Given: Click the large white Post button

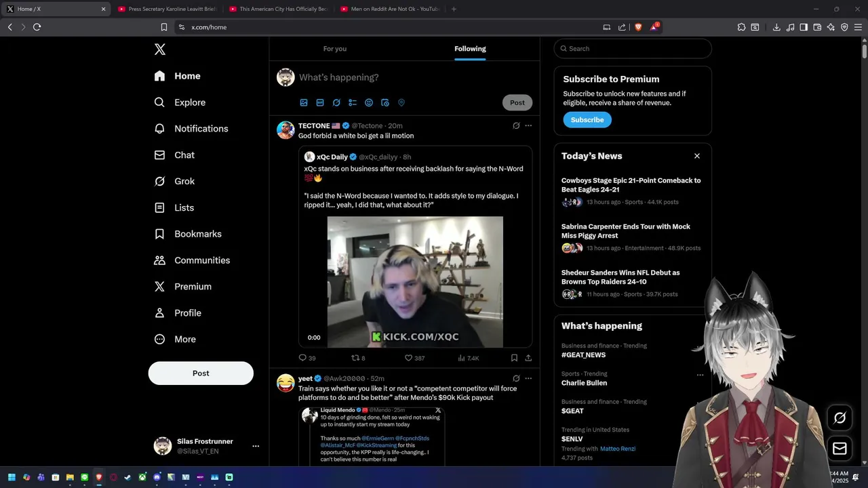Looking at the screenshot, I should [x=201, y=373].
